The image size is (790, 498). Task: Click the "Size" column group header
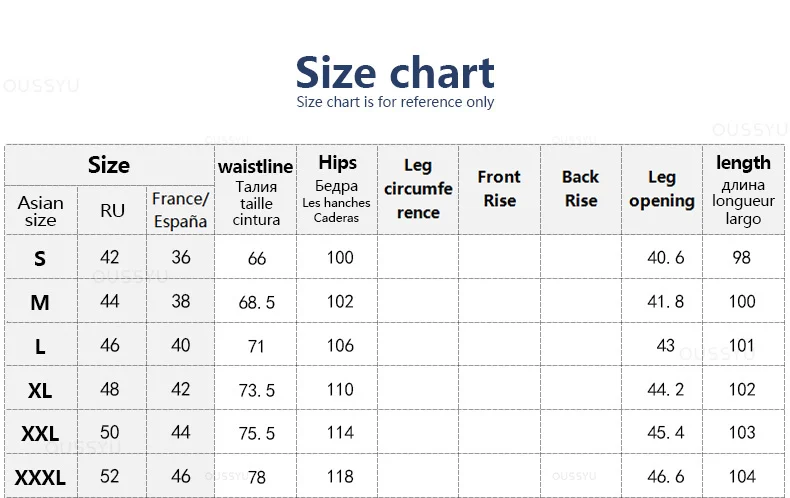(109, 165)
